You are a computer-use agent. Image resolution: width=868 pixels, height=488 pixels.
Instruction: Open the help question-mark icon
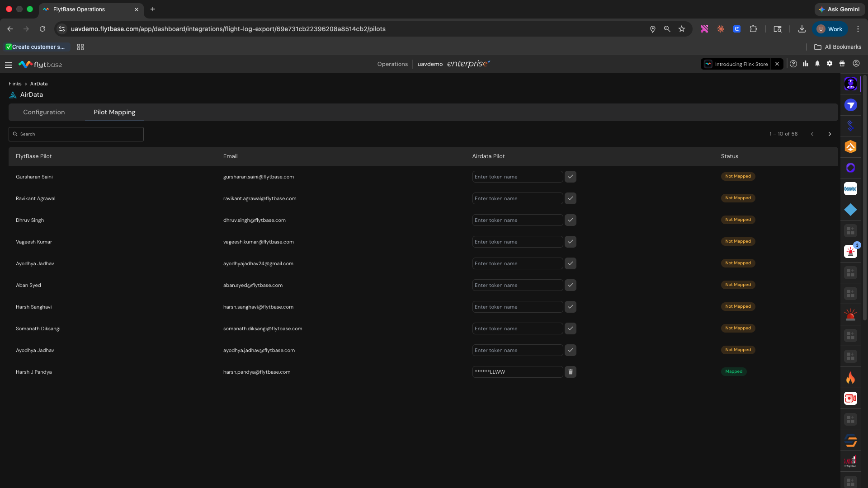click(793, 64)
